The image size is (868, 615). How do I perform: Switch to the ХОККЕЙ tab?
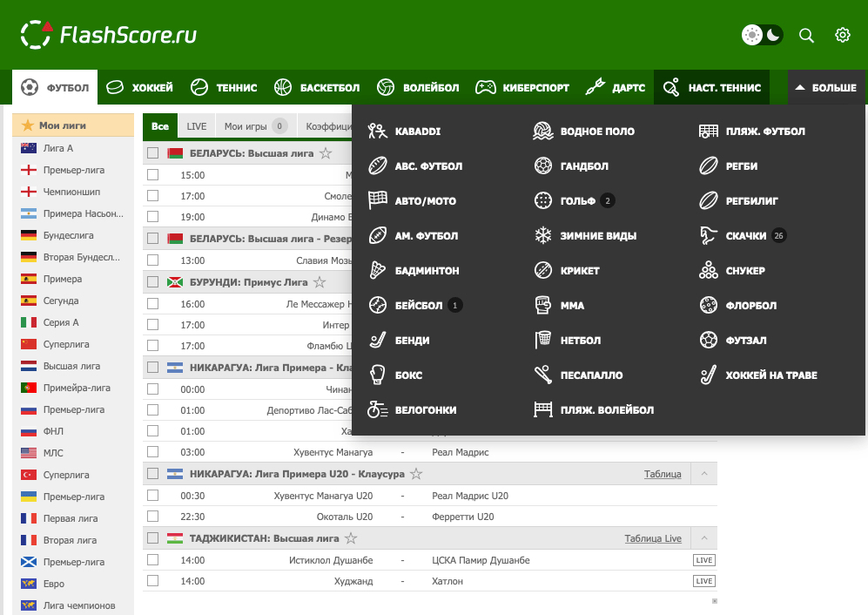tap(139, 87)
